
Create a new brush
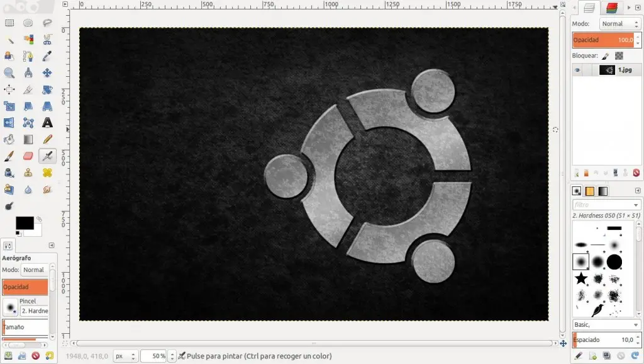click(x=592, y=356)
